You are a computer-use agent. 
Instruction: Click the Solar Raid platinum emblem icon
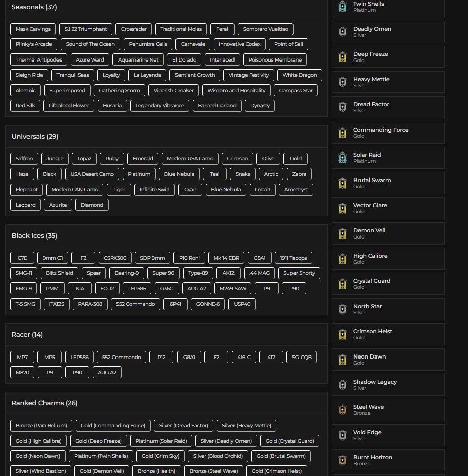pos(342,157)
